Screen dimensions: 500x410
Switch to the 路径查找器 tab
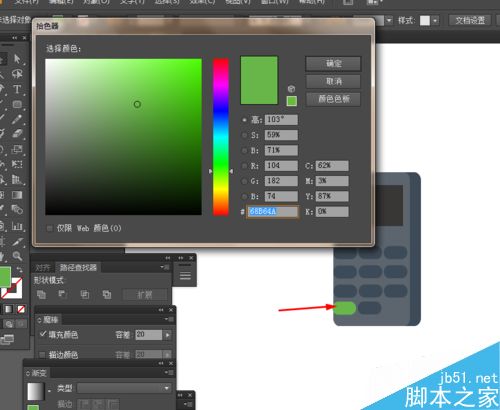coord(78,267)
